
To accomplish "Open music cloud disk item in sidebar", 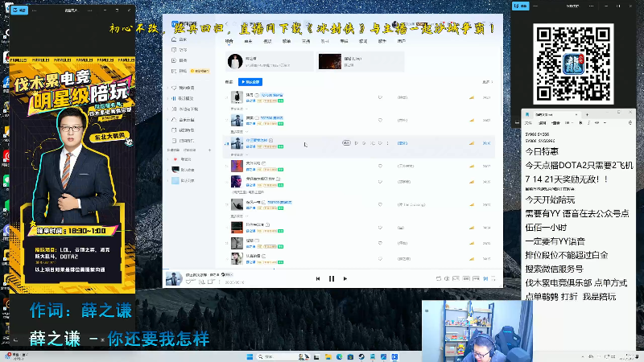I will pos(183,120).
